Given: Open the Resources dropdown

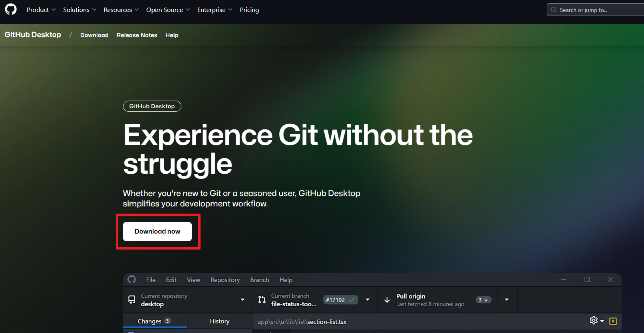Looking at the screenshot, I should coord(121,10).
